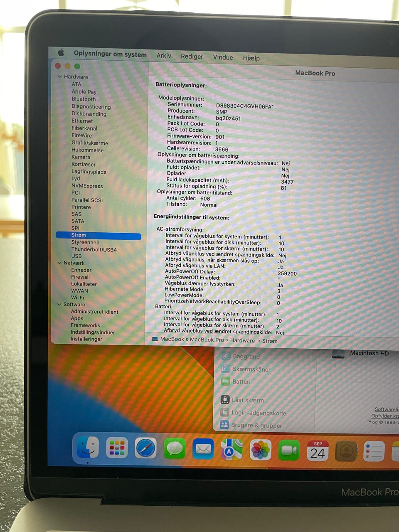Select Wi-Fi under Netværk
This screenshot has height=532, width=399.
pos(77,298)
